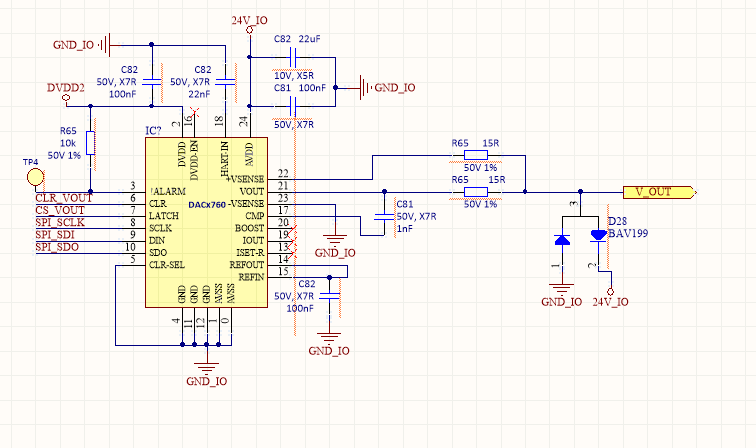The height and width of the screenshot is (448, 756).
Task: Select the V_OUT port symbol
Action: click(x=659, y=192)
